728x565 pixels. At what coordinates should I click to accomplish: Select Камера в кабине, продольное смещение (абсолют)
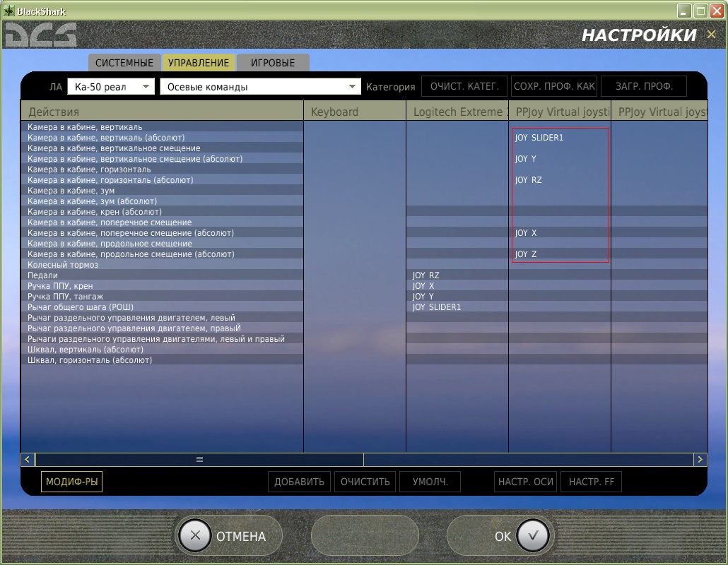click(162, 254)
